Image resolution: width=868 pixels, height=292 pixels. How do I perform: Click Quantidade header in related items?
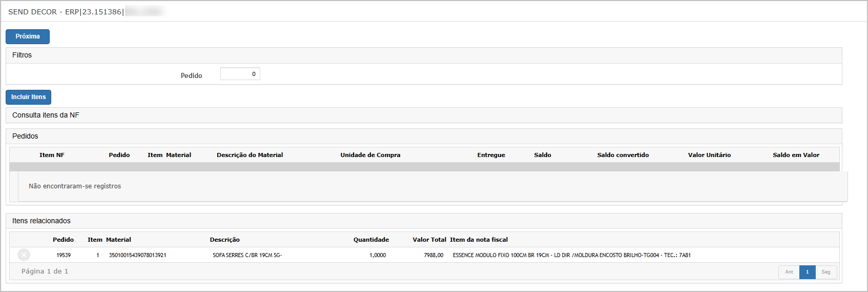pyautogui.click(x=371, y=240)
